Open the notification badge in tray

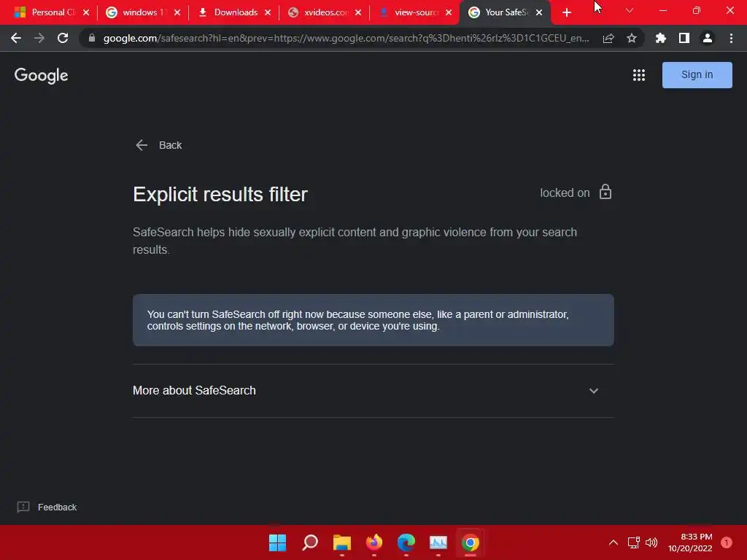727,542
